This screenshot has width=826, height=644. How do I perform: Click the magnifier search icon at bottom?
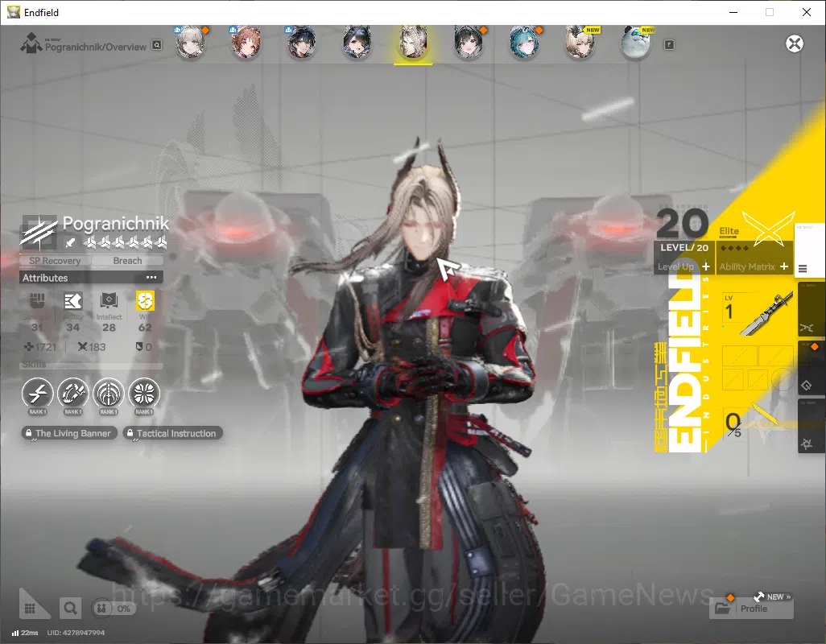click(x=70, y=609)
